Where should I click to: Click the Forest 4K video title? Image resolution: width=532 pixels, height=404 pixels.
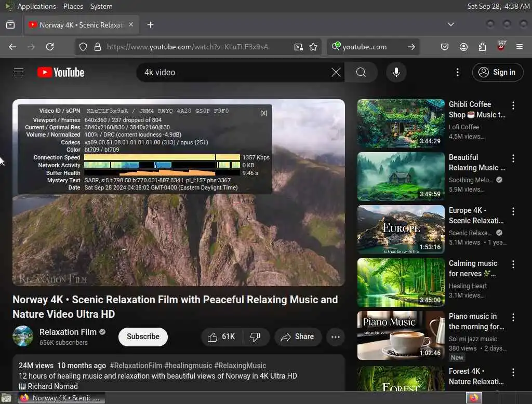476,376
